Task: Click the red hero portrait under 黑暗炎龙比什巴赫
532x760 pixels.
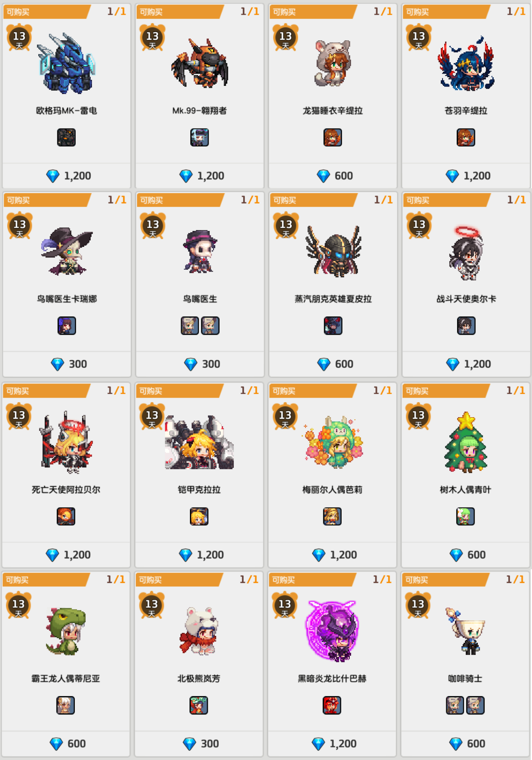Action: 332,705
